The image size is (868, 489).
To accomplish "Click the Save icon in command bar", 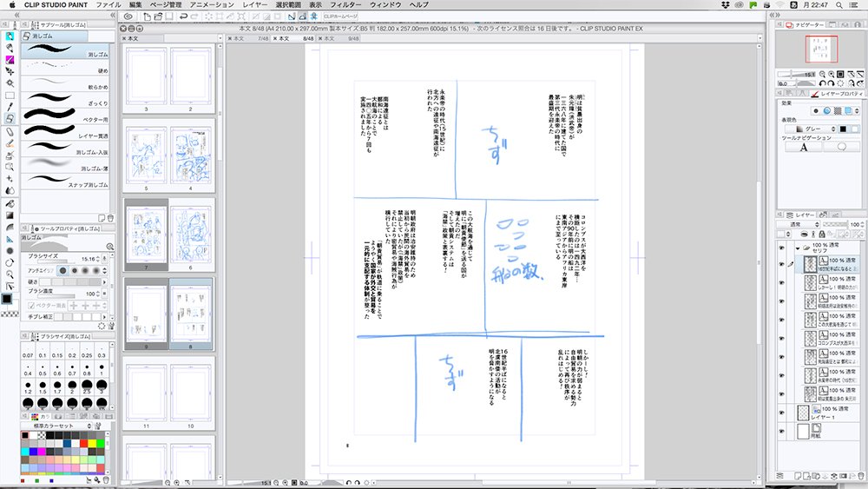I will 169,17.
